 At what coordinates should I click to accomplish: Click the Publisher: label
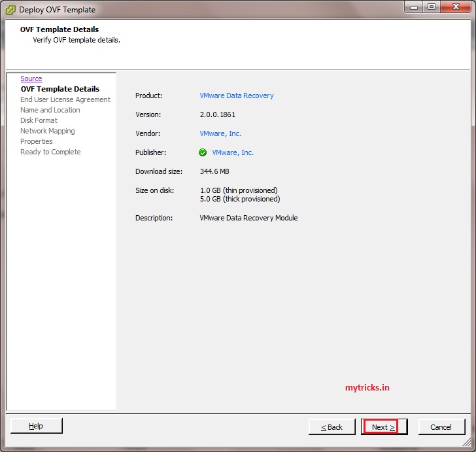(x=150, y=152)
